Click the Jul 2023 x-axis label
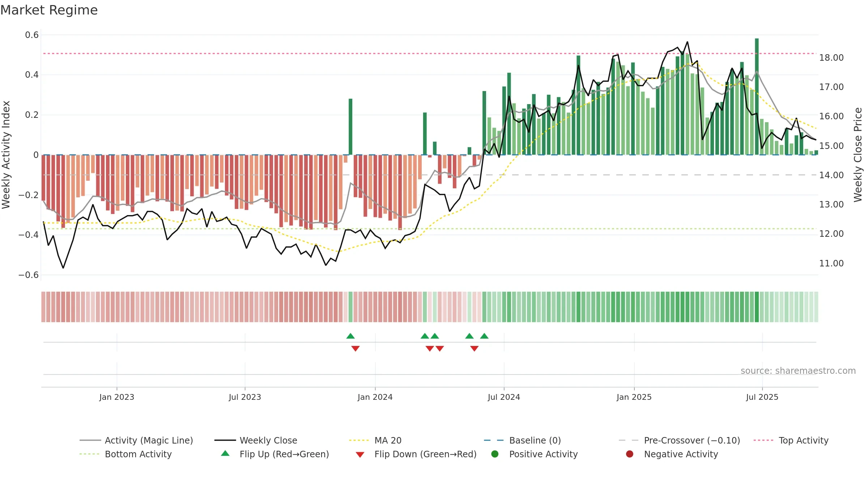The height and width of the screenshot is (488, 868). click(x=245, y=397)
